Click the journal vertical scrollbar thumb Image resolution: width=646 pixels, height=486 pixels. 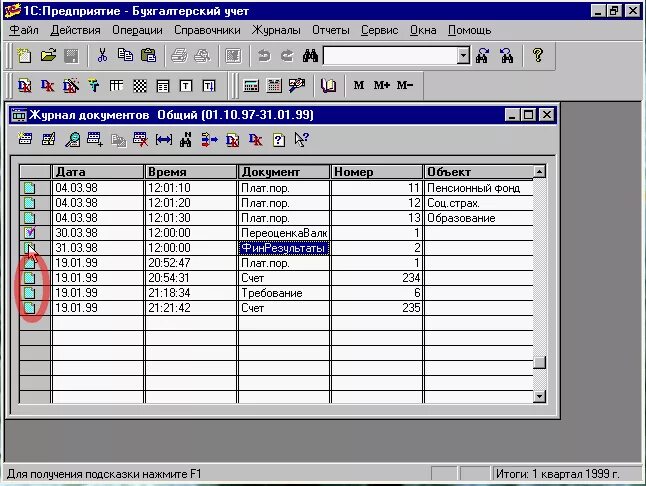539,362
